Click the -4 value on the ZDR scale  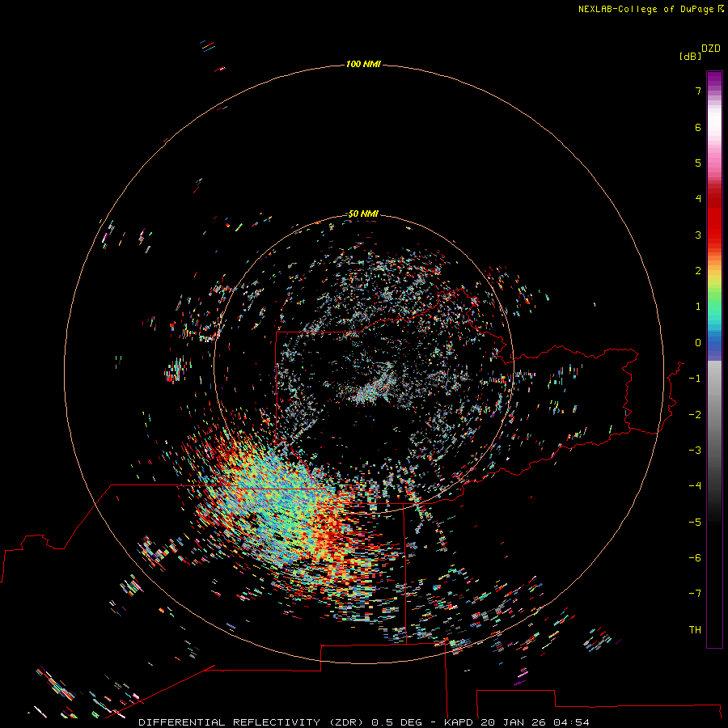tap(695, 485)
